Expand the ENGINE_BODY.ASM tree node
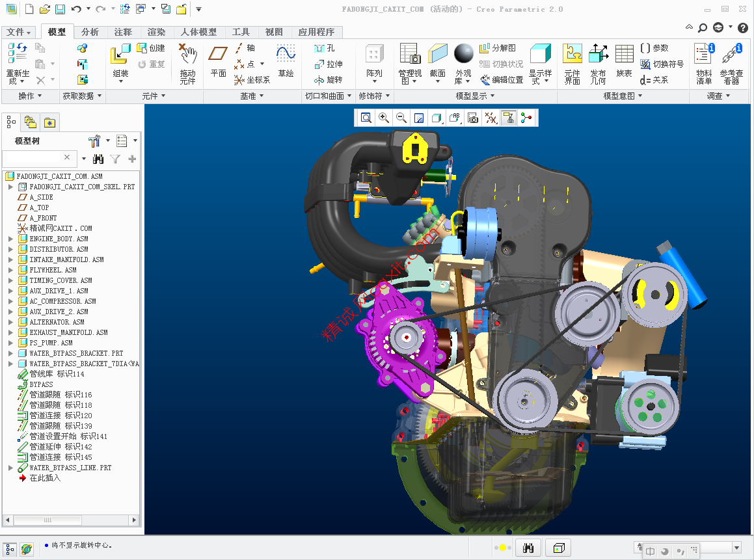 coord(10,239)
